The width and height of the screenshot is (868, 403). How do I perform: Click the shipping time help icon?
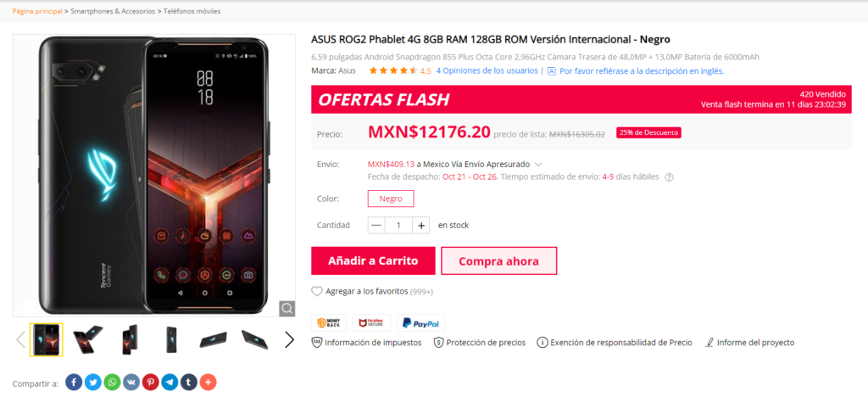[669, 177]
